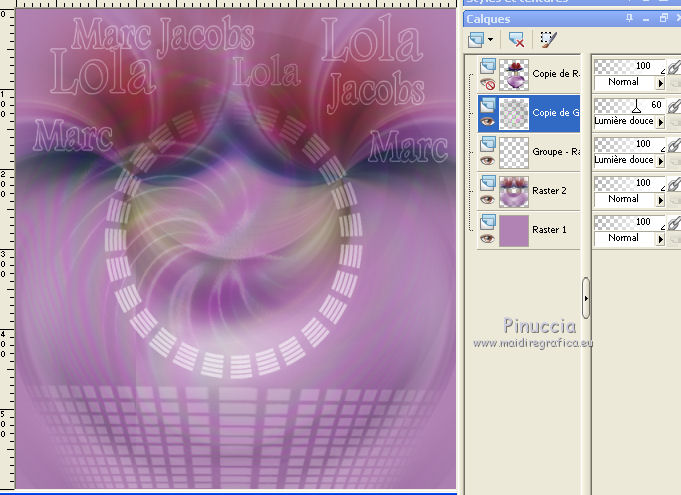
Task: Minimize the Calques panel
Action: coord(646,19)
